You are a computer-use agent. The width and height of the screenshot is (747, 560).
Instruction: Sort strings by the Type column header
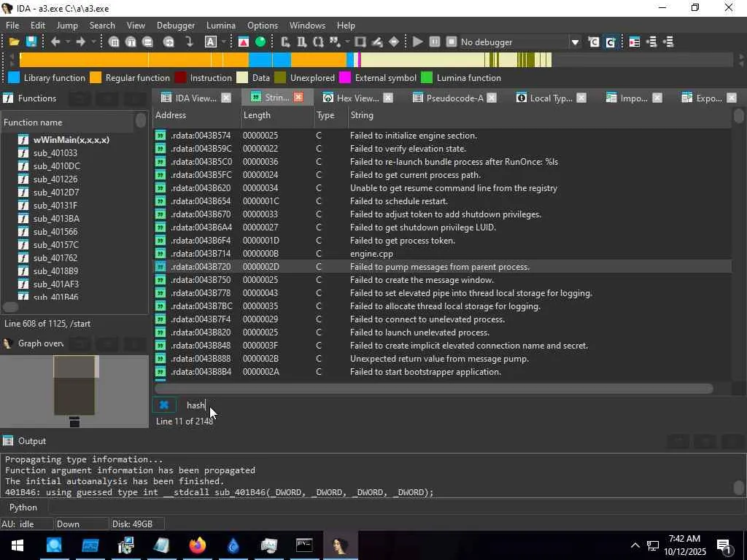pos(330,115)
